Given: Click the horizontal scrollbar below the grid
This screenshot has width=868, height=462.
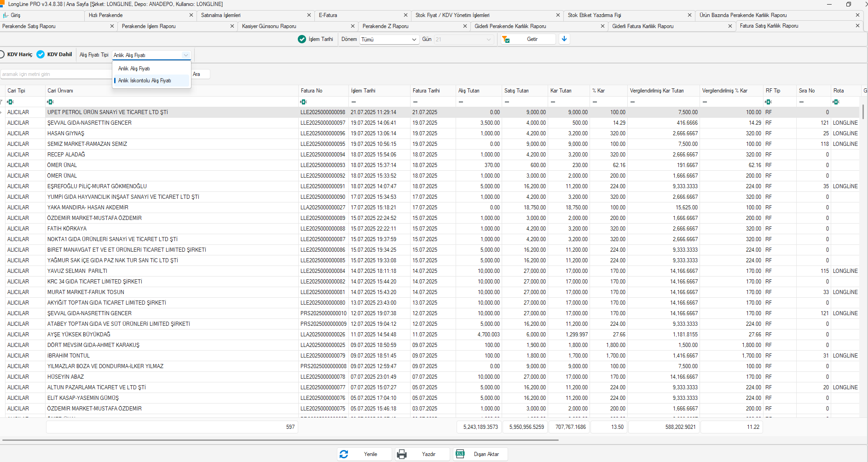Looking at the screenshot, I should point(280,440).
